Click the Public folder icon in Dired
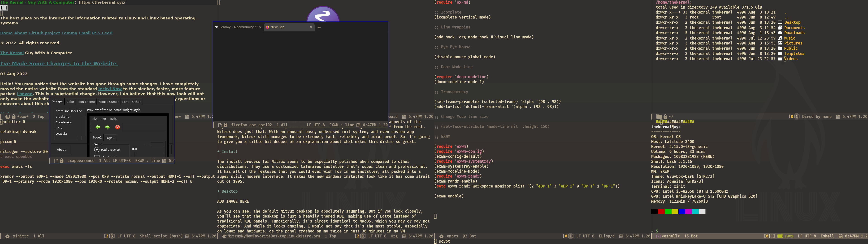Screen dimensions: 868x244 (x=780, y=49)
